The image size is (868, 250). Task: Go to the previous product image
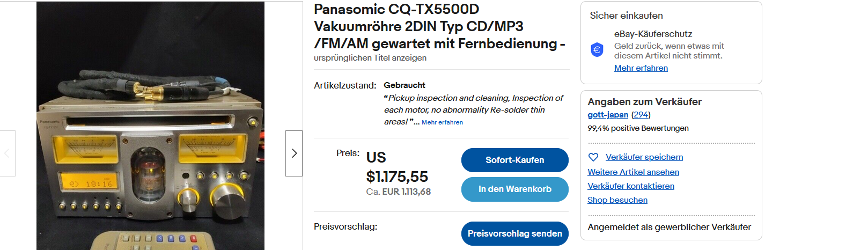point(8,153)
